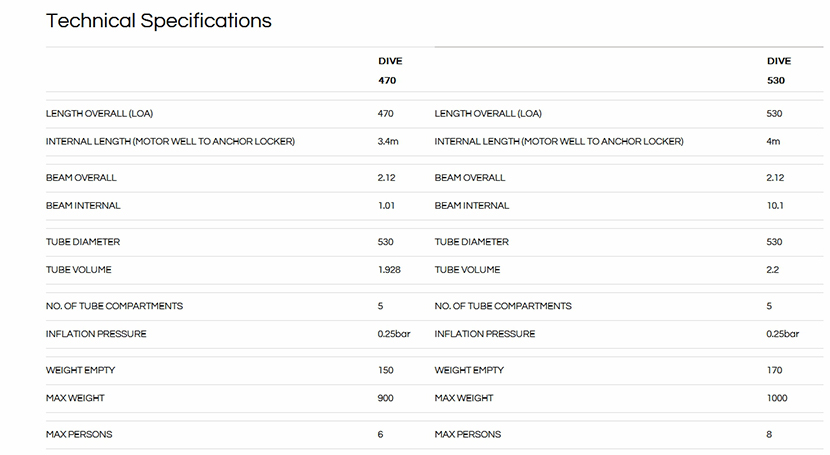Screen dimensions: 830x455
Task: Click the 530 length overall value
Action: [x=774, y=114]
